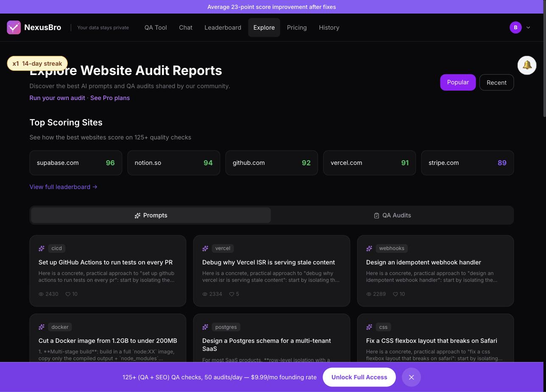
Task: Click the sparkle icon on the cicd card
Action: 42,248
